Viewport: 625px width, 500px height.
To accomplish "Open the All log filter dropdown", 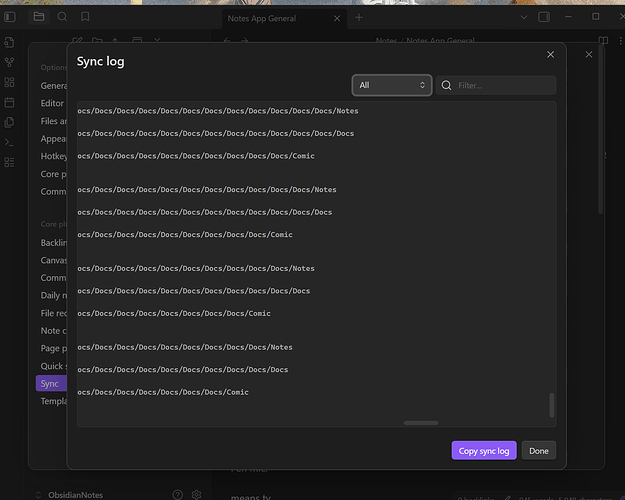I will click(392, 86).
